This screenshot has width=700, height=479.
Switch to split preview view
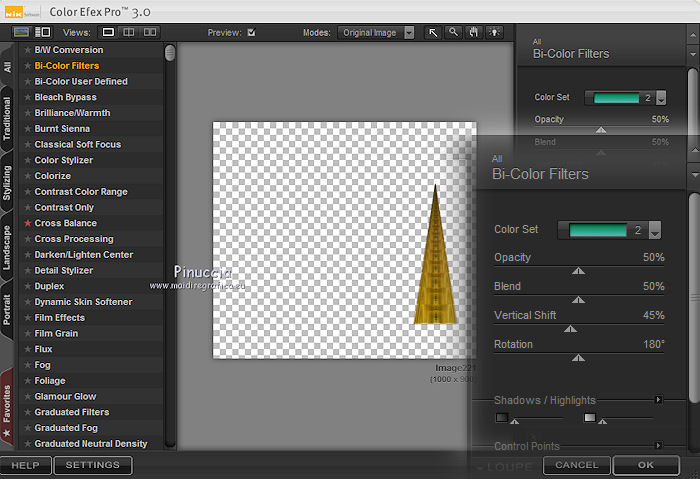(129, 32)
